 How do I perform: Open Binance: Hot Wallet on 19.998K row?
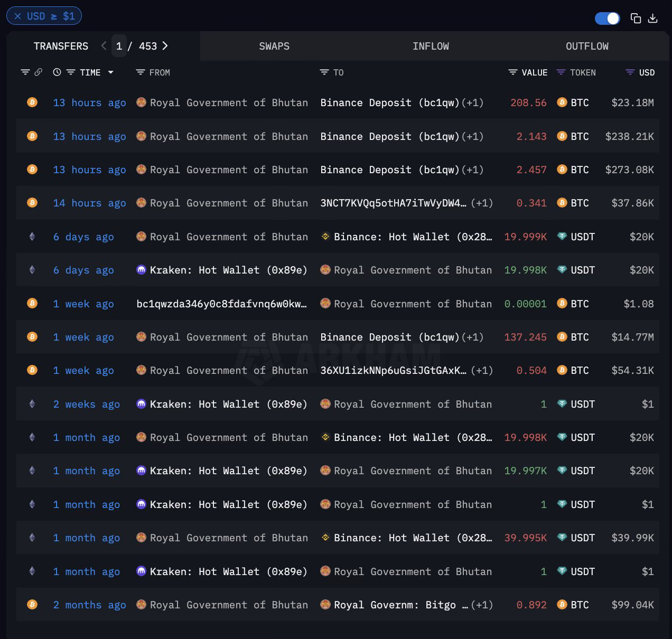click(413, 438)
